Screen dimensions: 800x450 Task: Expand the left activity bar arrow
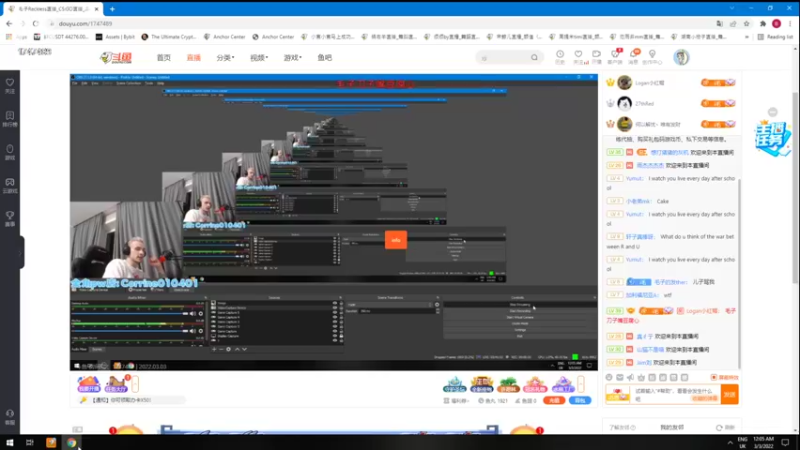[135, 384]
